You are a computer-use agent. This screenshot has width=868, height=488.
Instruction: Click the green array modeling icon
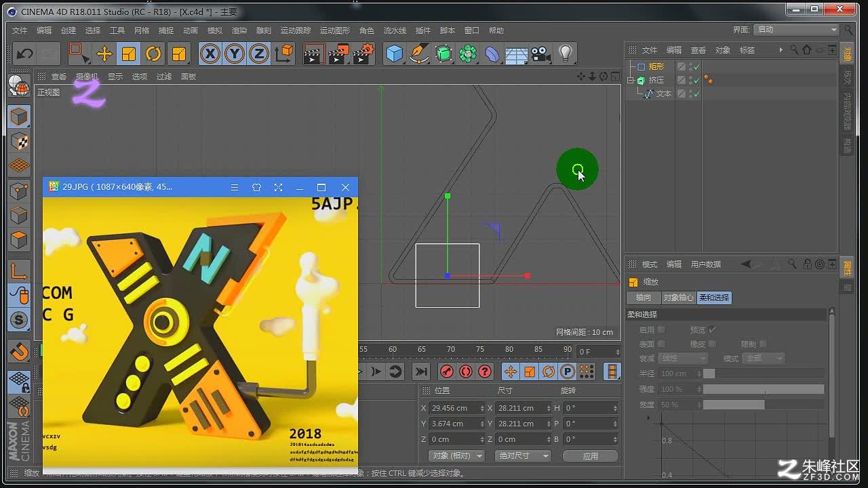pos(468,54)
